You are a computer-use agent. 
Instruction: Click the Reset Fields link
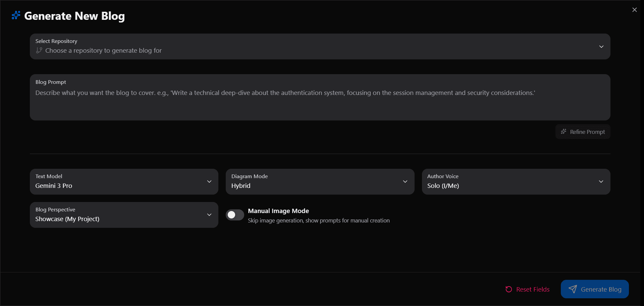(x=533, y=289)
